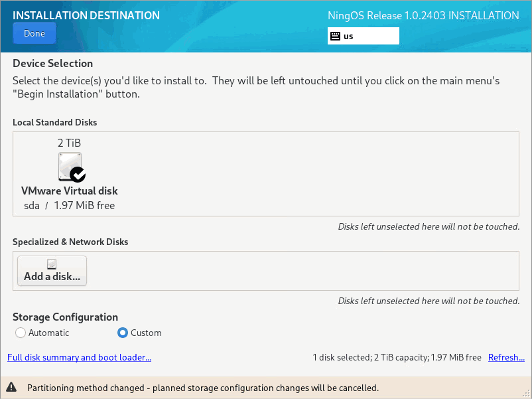This screenshot has width=532, height=399.
Task: Click the keyboard layout icon
Action: [x=335, y=36]
